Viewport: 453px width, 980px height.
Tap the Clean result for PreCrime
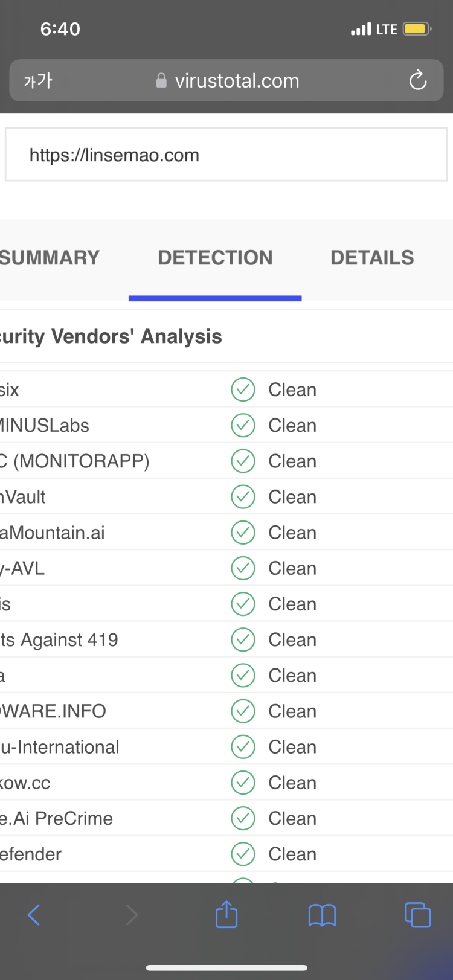pos(292,818)
